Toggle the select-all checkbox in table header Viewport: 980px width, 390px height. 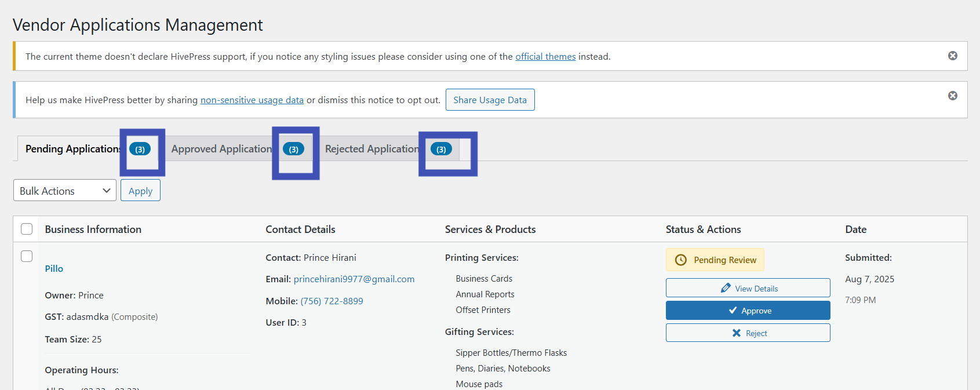(x=27, y=229)
